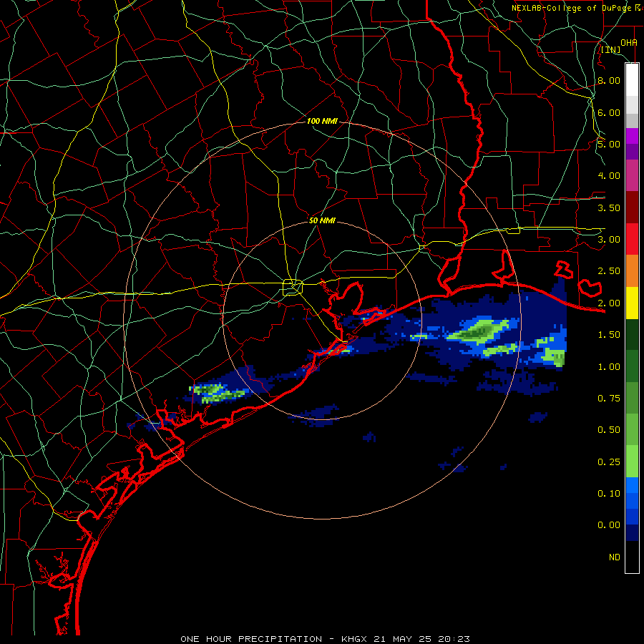Viewport: 644px width, 644px height.
Task: Select the 8.00 legend value
Action: point(609,80)
